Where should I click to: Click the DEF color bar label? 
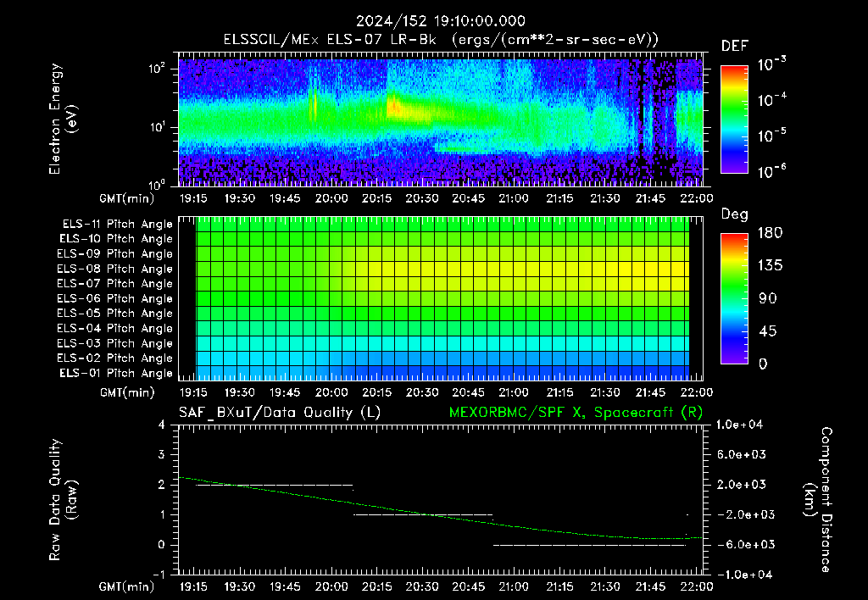click(735, 46)
